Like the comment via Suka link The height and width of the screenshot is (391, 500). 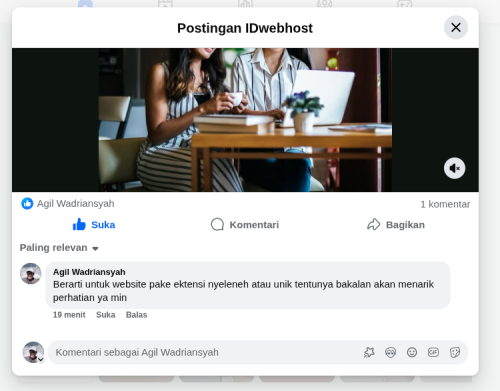tap(106, 315)
